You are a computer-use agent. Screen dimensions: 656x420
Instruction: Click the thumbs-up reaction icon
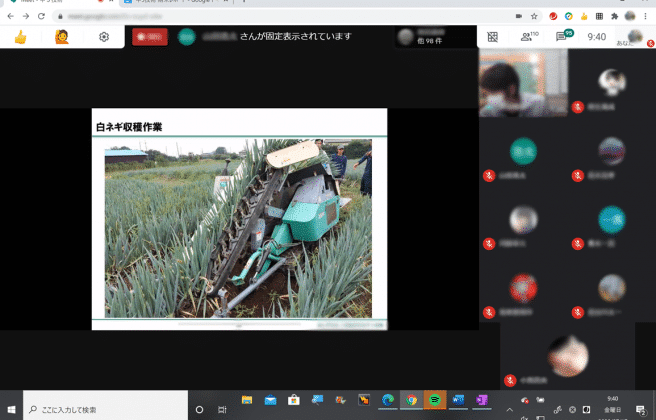[x=20, y=37]
